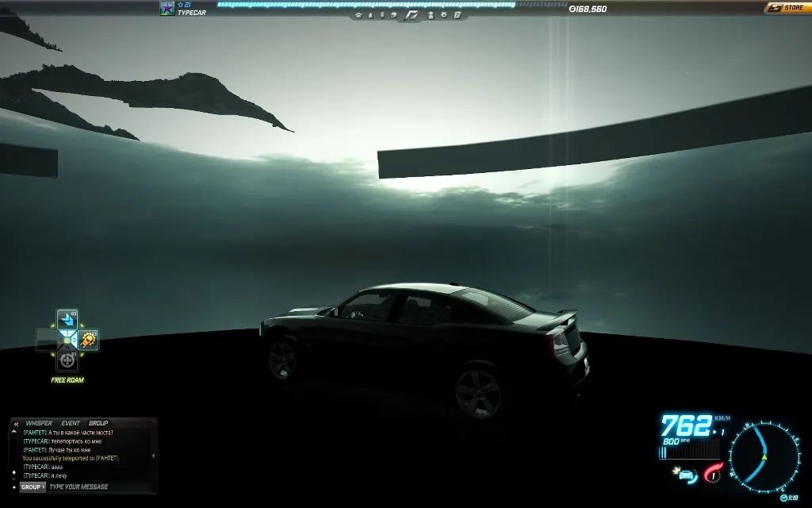The width and height of the screenshot is (812, 508).
Task: Open the last square icon in the top menu bar
Action: coord(458,16)
